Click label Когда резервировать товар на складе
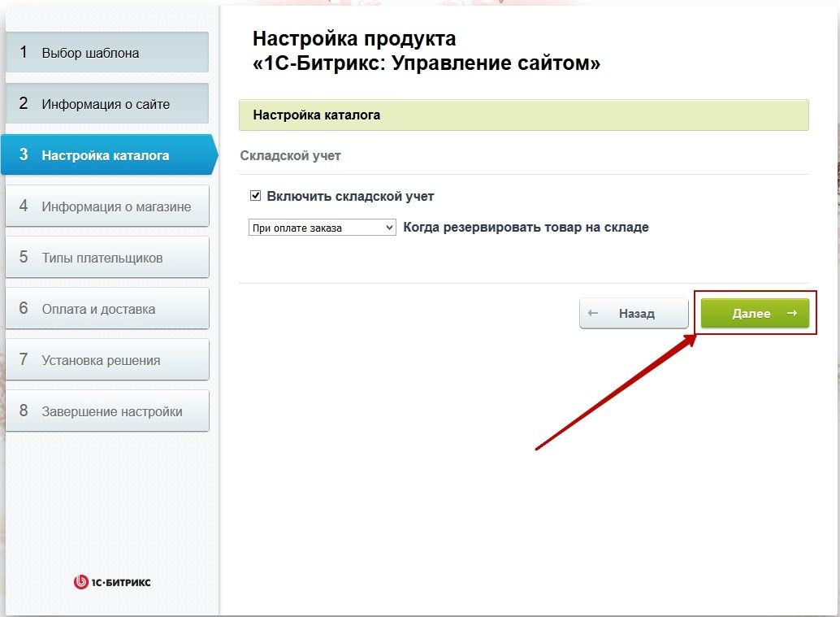 coord(526,228)
